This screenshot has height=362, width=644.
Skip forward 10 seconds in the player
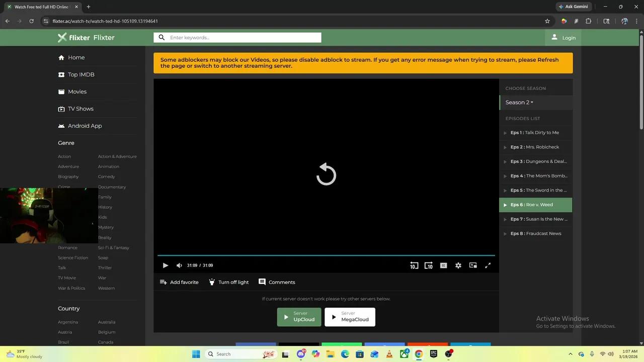428,265
